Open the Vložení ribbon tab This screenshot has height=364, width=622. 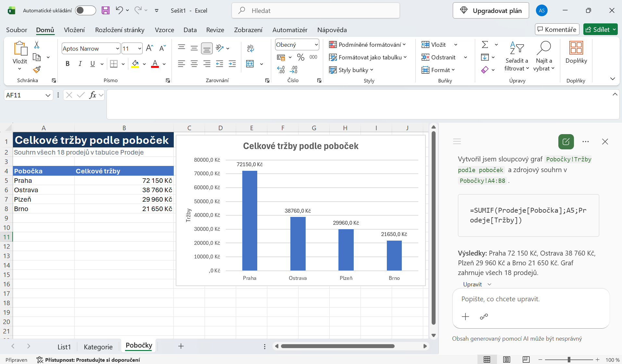(74, 30)
